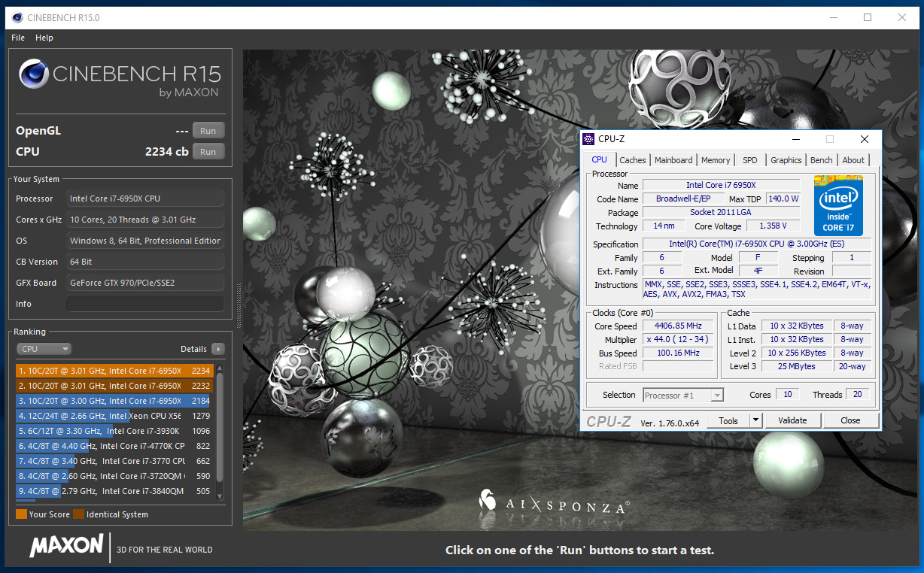
Task: Open the CPU ranking type dropdown
Action: point(44,349)
